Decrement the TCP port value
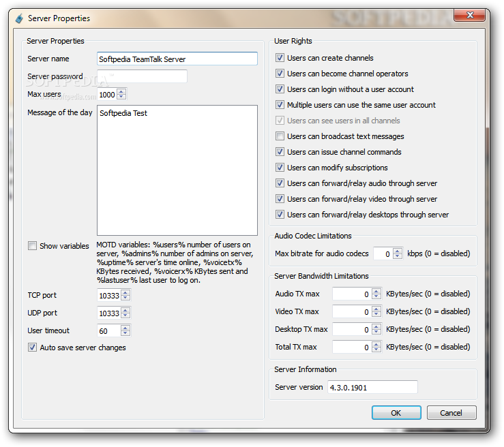 pyautogui.click(x=125, y=298)
